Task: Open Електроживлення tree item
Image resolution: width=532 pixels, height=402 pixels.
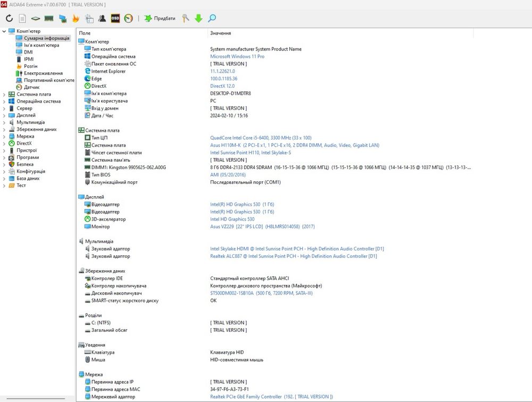Action: (x=43, y=73)
